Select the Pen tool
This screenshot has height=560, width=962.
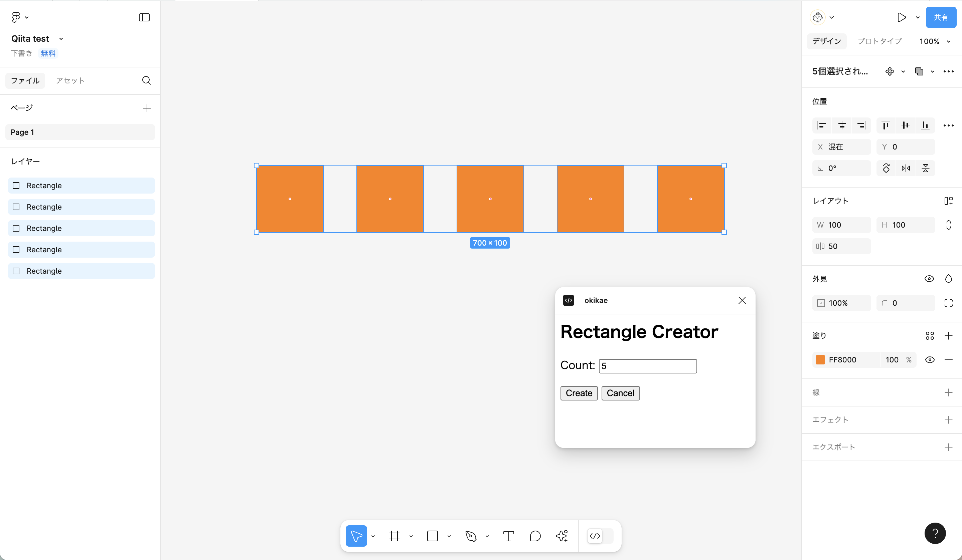coord(471,536)
